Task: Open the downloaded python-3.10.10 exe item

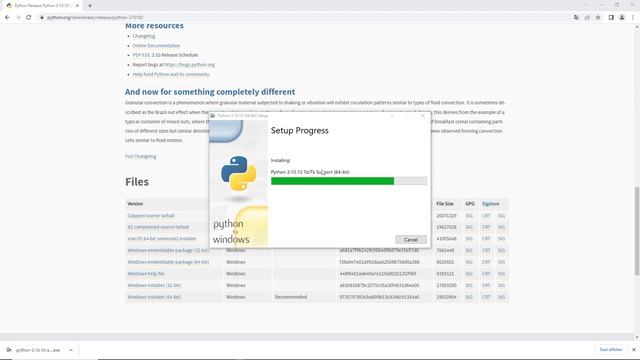Action: tap(38, 350)
